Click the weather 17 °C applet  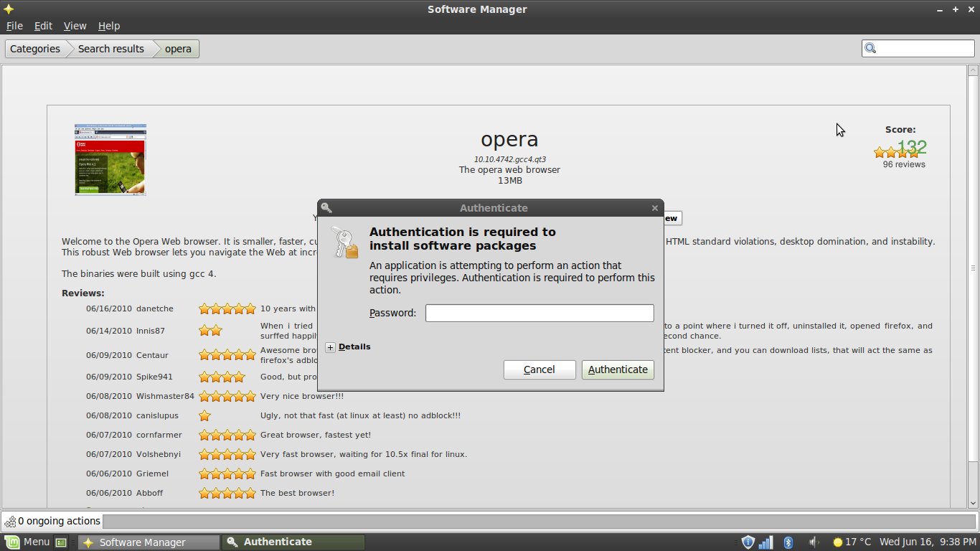pyautogui.click(x=851, y=542)
